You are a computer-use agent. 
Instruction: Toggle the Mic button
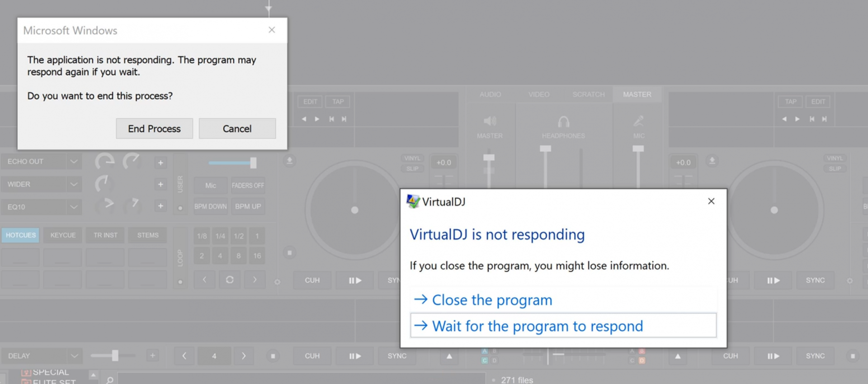point(211,185)
